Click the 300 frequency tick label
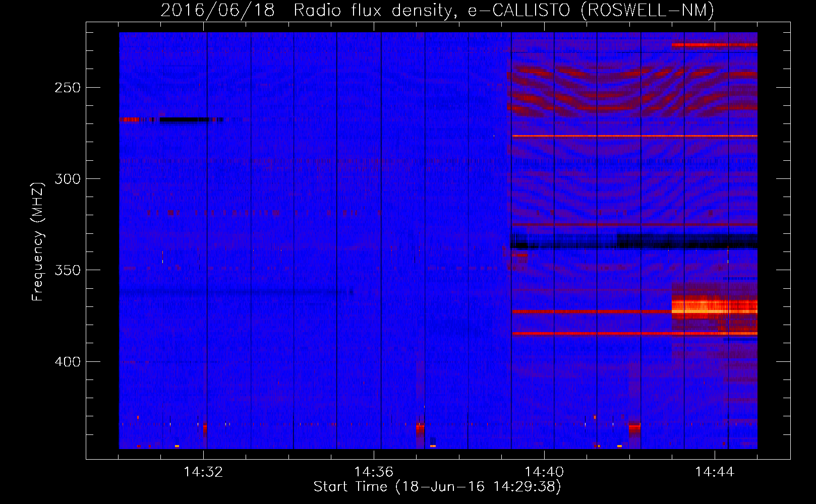Viewport: 816px width, 504px height. tap(68, 179)
